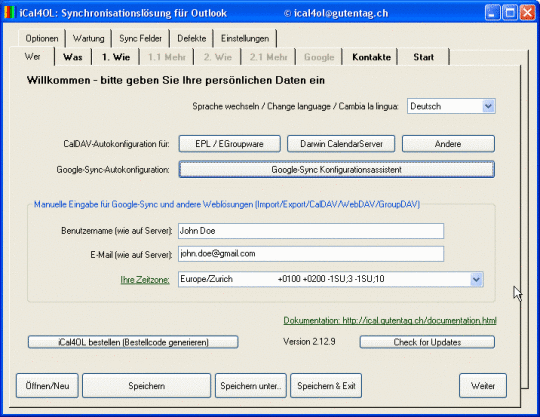Screen dimensions: 540x417
Task: Open the Ihre Zeitzone link
Action: coord(145,280)
